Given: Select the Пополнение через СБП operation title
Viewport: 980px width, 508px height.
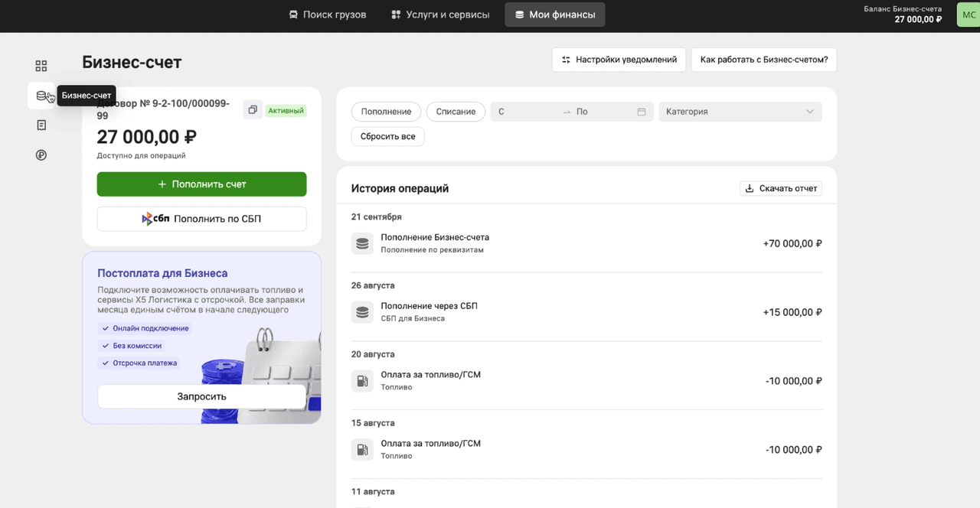Looking at the screenshot, I should point(429,306).
